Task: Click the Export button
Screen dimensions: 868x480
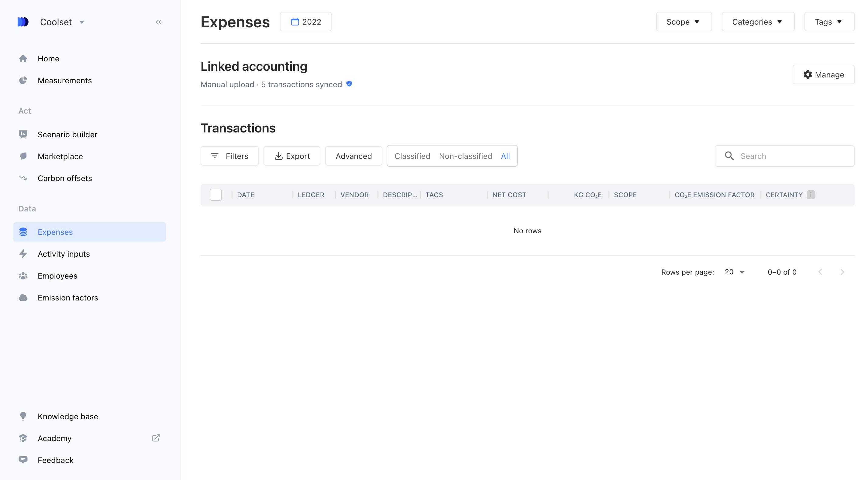Action: point(291,156)
